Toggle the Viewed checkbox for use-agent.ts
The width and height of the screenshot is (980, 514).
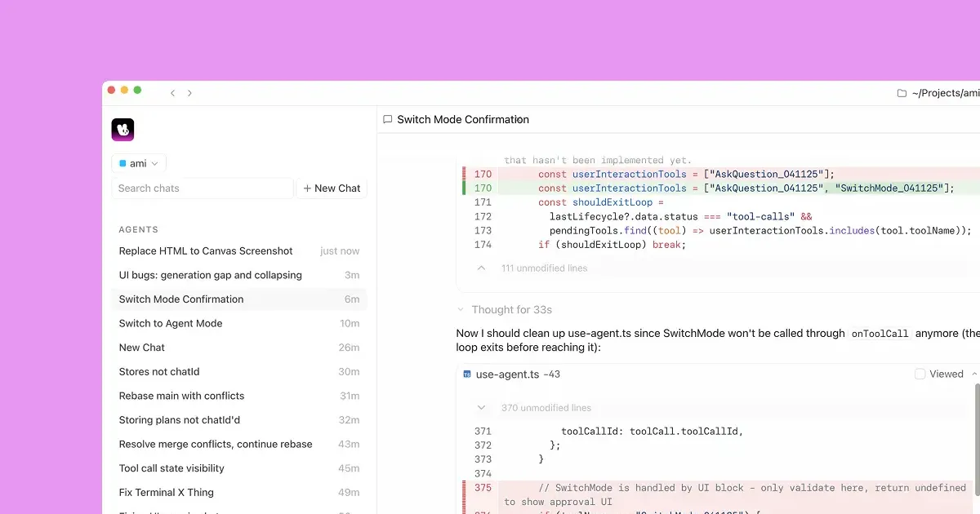pyautogui.click(x=920, y=374)
